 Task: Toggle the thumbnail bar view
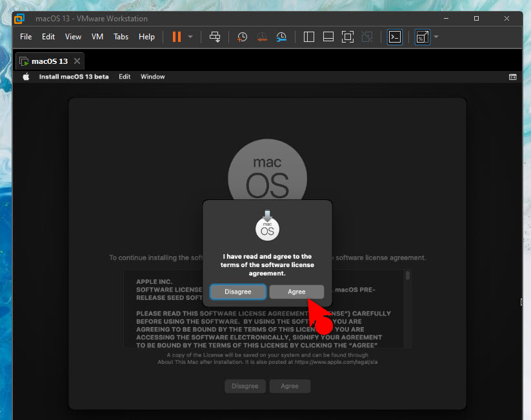coord(328,37)
